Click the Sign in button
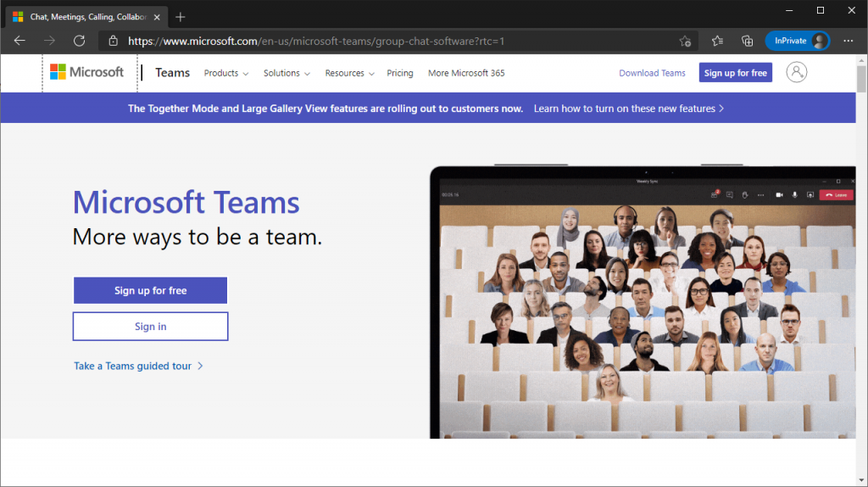 coord(150,327)
